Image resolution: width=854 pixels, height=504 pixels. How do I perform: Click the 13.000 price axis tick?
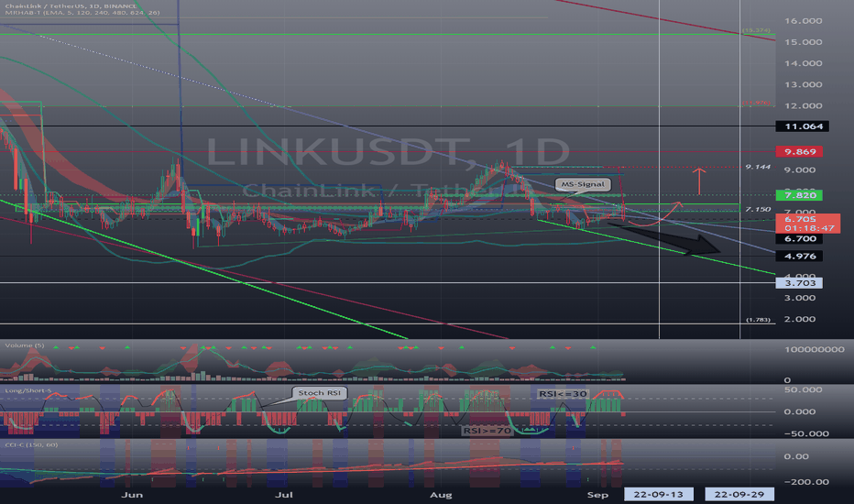(803, 84)
